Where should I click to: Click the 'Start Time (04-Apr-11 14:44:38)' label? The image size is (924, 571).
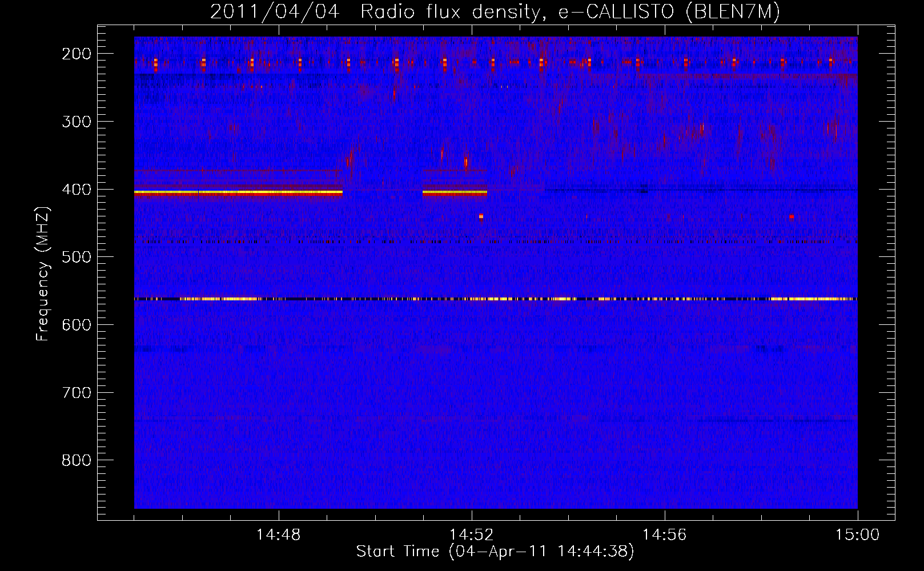[x=495, y=552]
